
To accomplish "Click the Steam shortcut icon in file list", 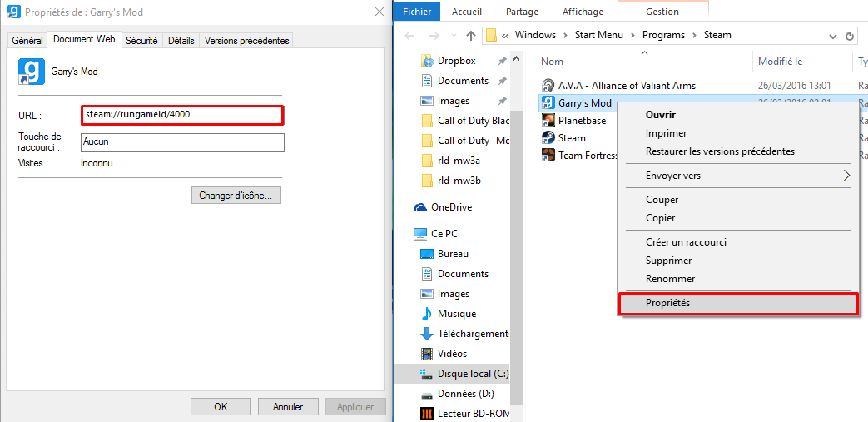I will pyautogui.click(x=548, y=138).
